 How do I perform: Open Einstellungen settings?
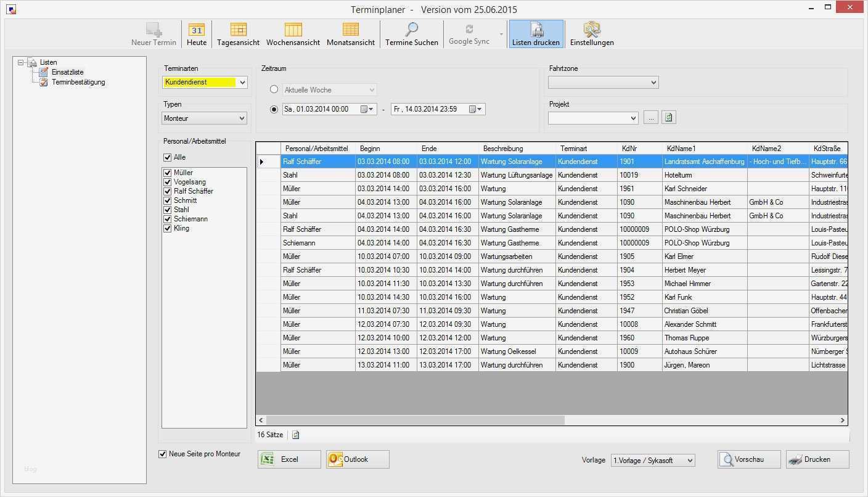pyautogui.click(x=592, y=34)
